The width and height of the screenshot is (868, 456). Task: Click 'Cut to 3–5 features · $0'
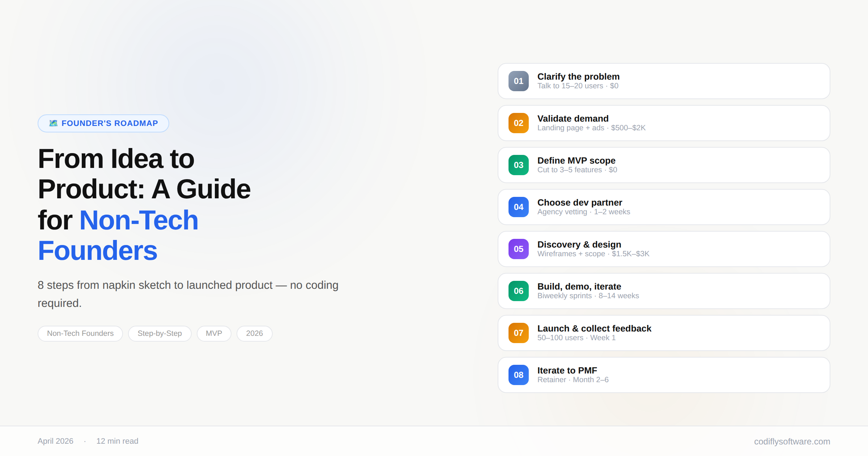(x=577, y=170)
